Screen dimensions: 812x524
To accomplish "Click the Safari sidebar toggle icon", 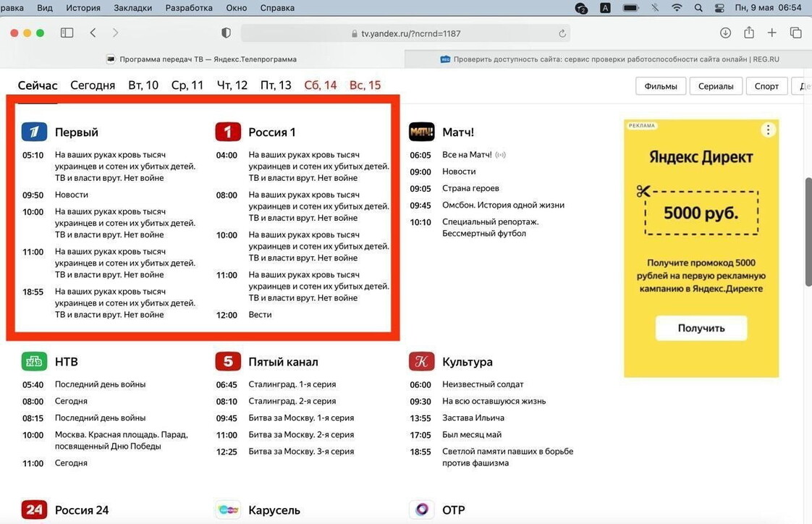I will point(67,33).
